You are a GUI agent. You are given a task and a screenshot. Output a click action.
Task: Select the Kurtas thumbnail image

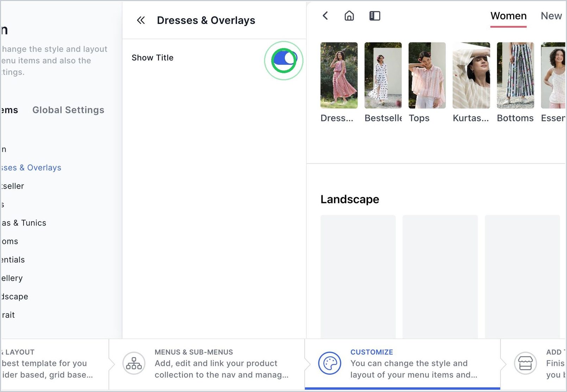(471, 75)
